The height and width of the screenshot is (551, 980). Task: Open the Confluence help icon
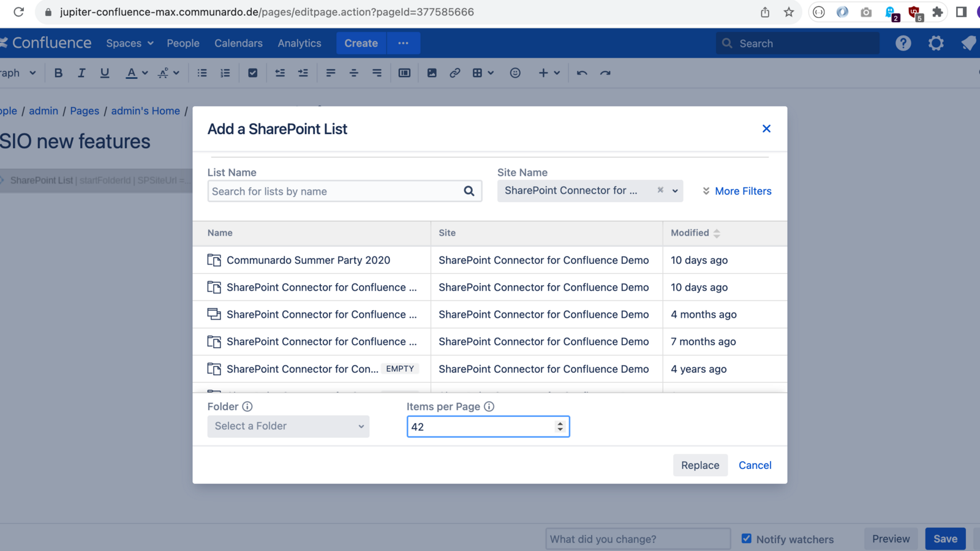pyautogui.click(x=903, y=43)
